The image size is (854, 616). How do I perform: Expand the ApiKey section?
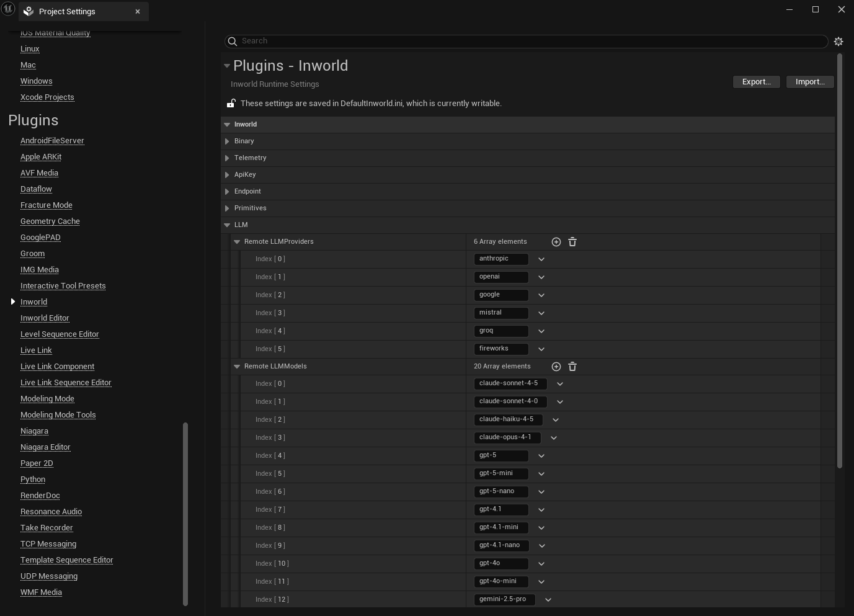pyautogui.click(x=227, y=175)
